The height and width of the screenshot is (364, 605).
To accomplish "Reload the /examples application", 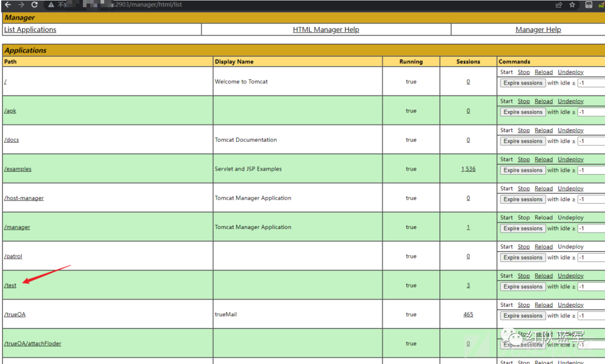I will pyautogui.click(x=543, y=159).
